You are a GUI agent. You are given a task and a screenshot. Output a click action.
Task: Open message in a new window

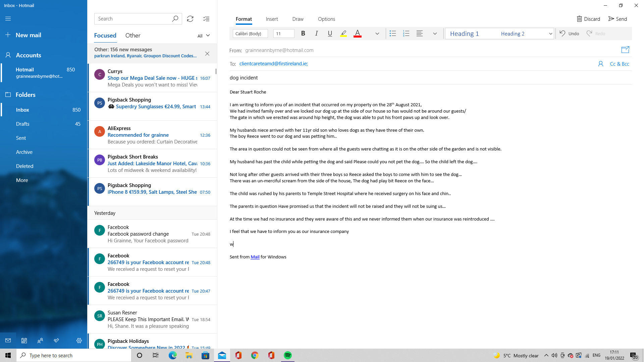coord(625,50)
